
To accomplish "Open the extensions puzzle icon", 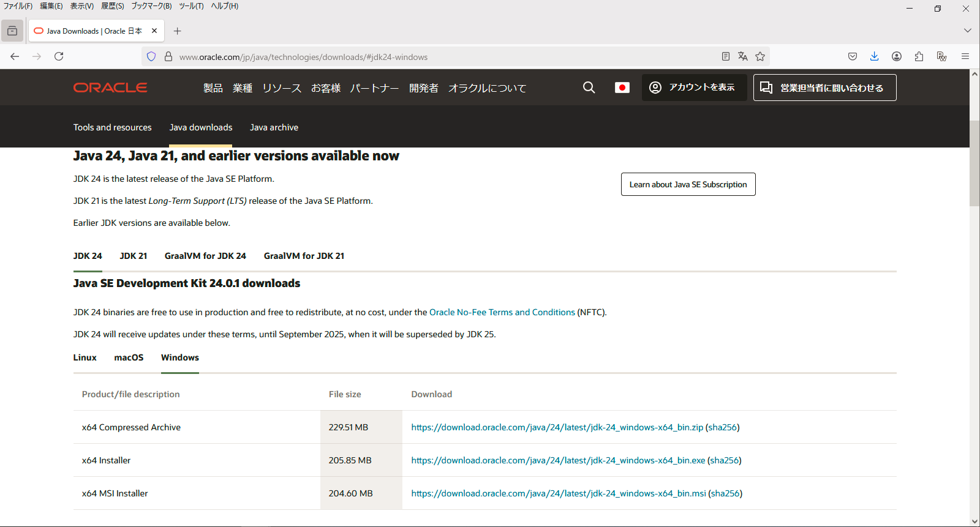I will (x=919, y=56).
